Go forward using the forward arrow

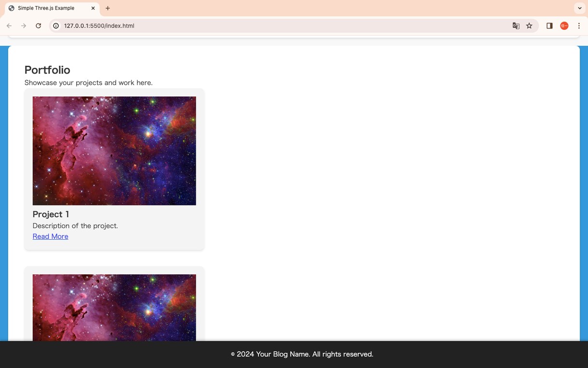24,26
